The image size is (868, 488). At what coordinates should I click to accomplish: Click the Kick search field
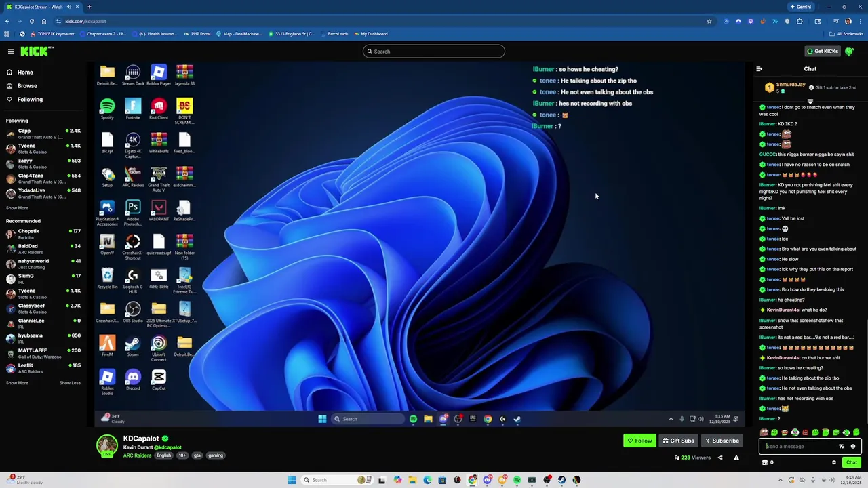pyautogui.click(x=434, y=52)
